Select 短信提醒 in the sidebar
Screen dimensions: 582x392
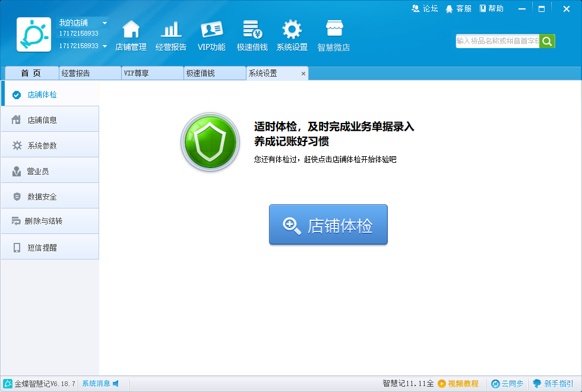50,248
